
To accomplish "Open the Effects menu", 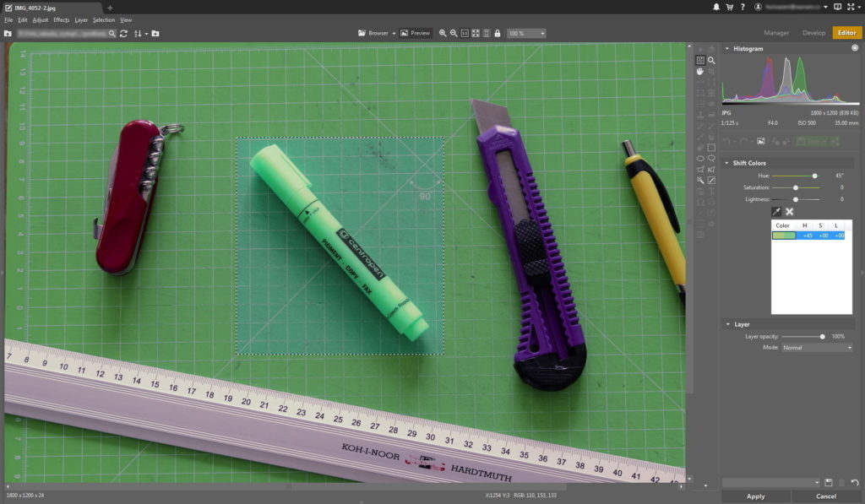I will [61, 20].
